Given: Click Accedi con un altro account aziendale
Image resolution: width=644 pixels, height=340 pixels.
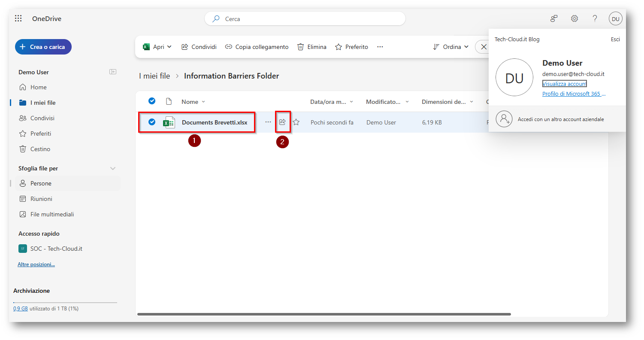Looking at the screenshot, I should click(x=557, y=119).
